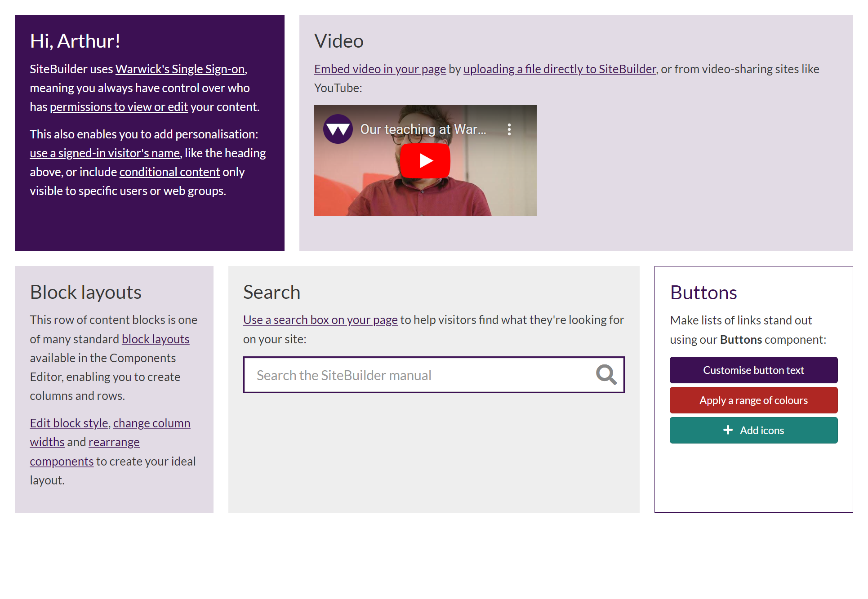Click the magnifying glass search icon
This screenshot has width=868, height=599.
tap(606, 375)
